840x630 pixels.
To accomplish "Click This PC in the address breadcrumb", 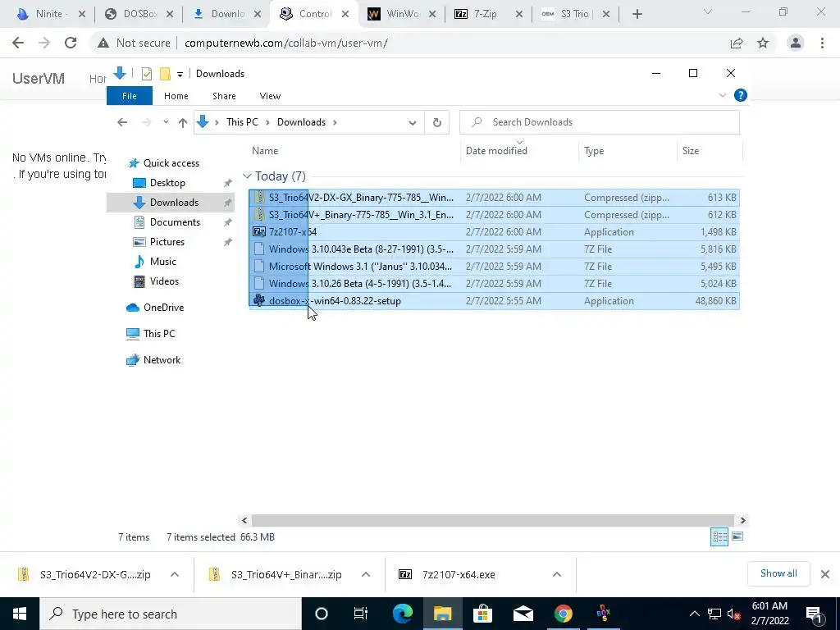I will pos(242,122).
